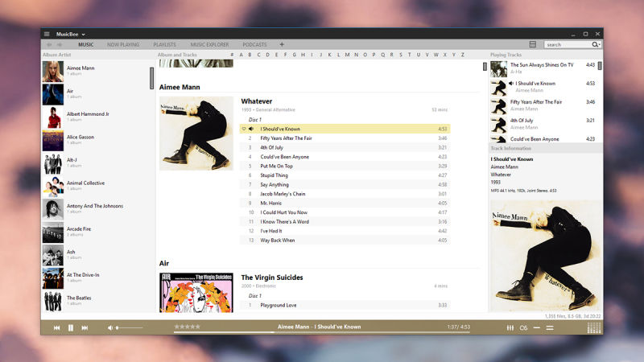This screenshot has width=644, height=362.
Task: Skip to the previous track
Action: pos(56,327)
